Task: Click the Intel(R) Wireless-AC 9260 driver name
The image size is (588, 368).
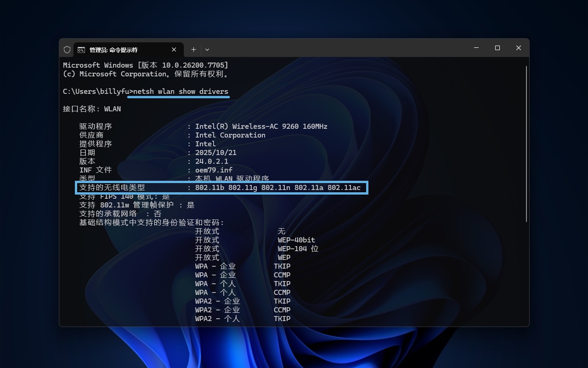Action: (x=261, y=126)
